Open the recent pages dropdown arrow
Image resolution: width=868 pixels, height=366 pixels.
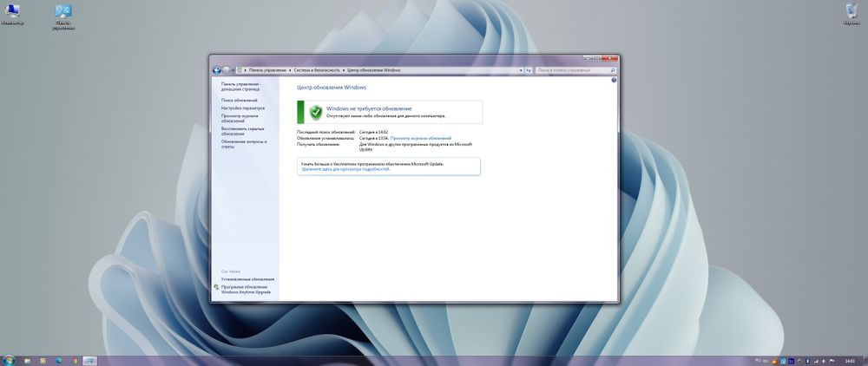point(233,71)
